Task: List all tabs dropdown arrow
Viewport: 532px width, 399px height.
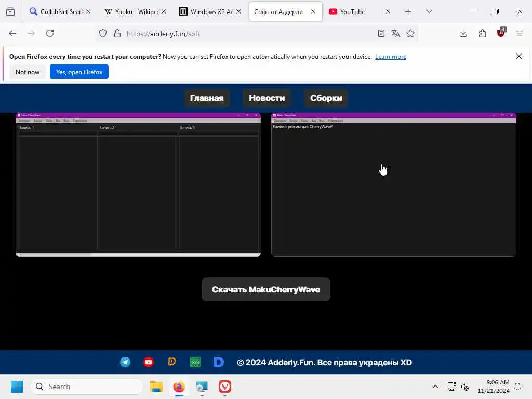Action: (429, 11)
